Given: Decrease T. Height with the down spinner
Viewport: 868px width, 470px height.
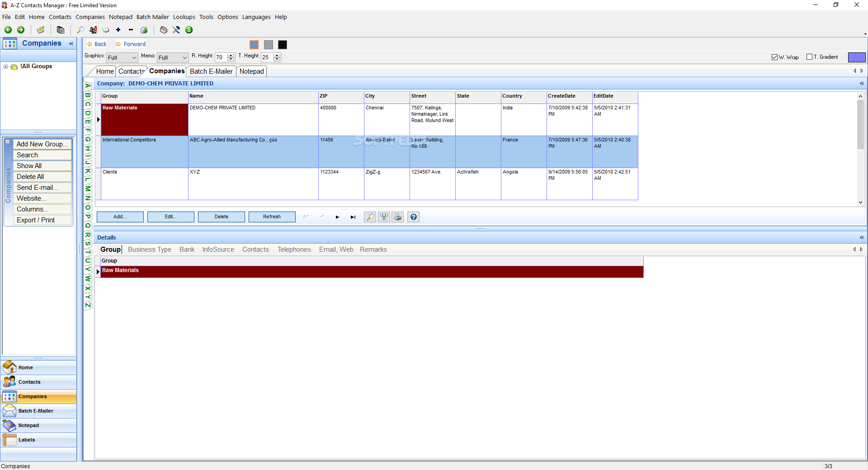Looking at the screenshot, I should tap(277, 60).
